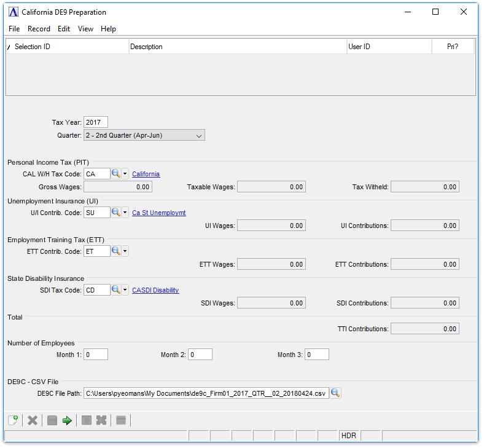The image size is (484, 448).
Task: Sort by the User ID column header
Action: [391, 47]
